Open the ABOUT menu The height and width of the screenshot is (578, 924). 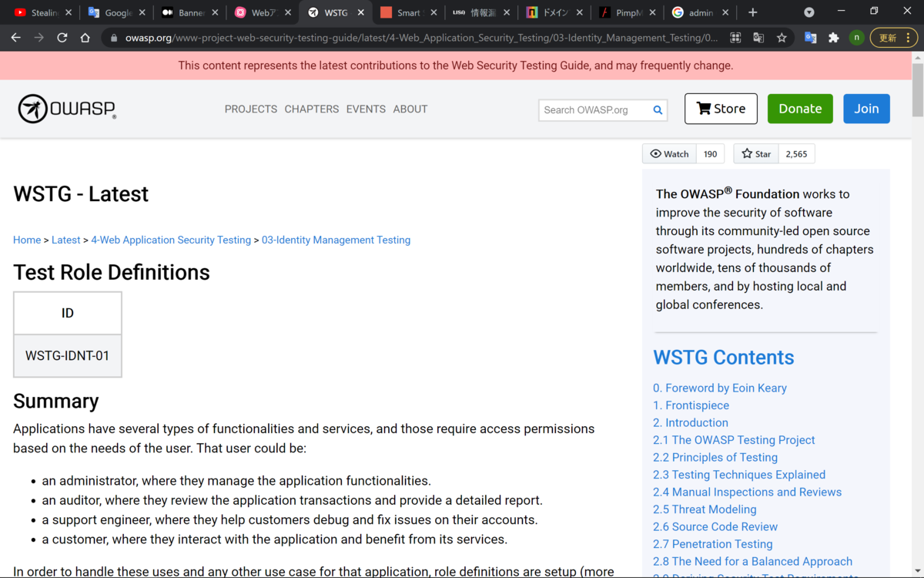410,109
